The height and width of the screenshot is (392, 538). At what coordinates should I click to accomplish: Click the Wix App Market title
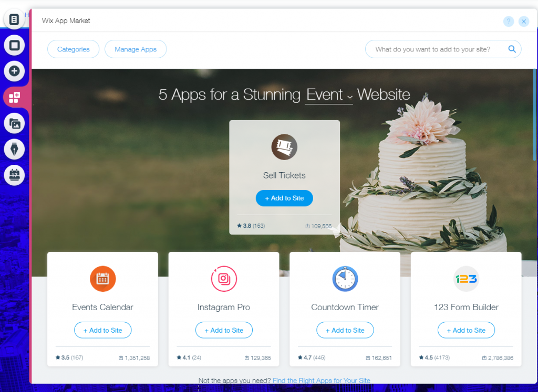66,20
